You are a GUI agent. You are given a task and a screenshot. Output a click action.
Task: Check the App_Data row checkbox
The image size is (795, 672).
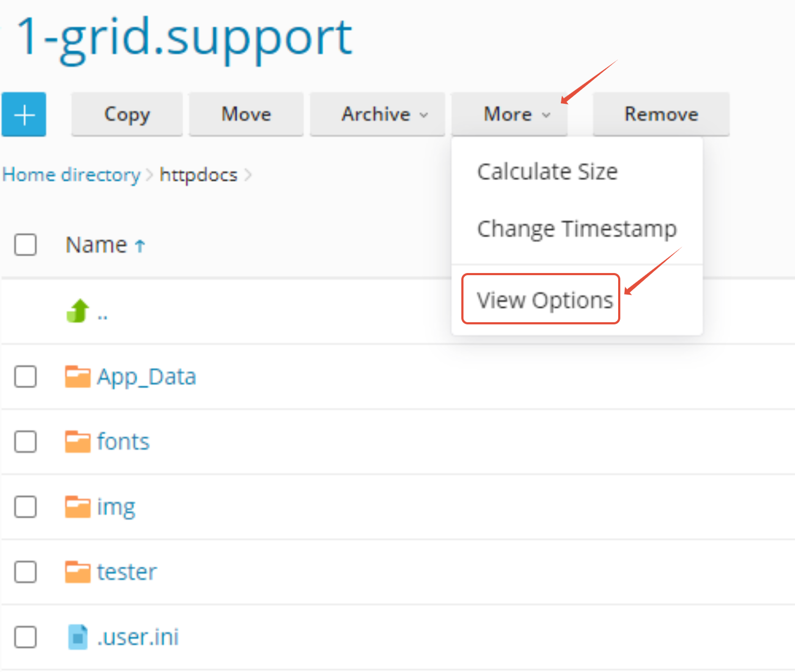[x=25, y=377]
